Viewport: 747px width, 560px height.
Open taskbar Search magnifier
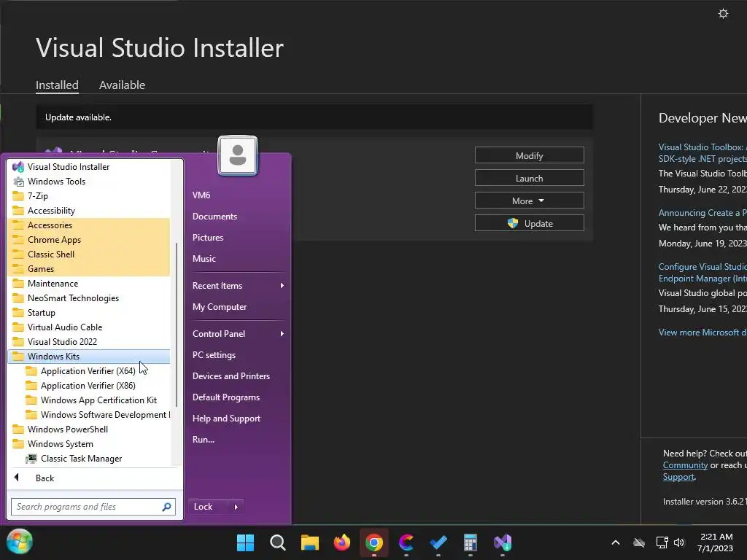click(x=277, y=542)
